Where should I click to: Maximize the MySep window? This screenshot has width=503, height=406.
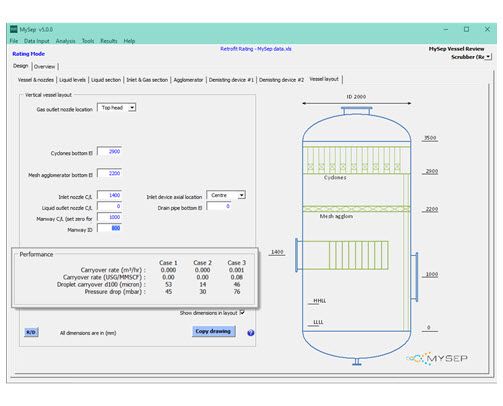[x=467, y=29]
